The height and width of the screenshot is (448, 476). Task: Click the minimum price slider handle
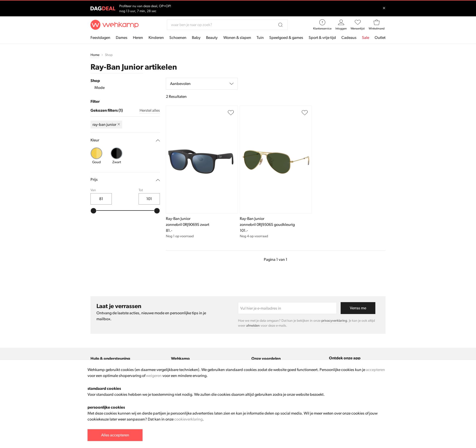click(93, 211)
